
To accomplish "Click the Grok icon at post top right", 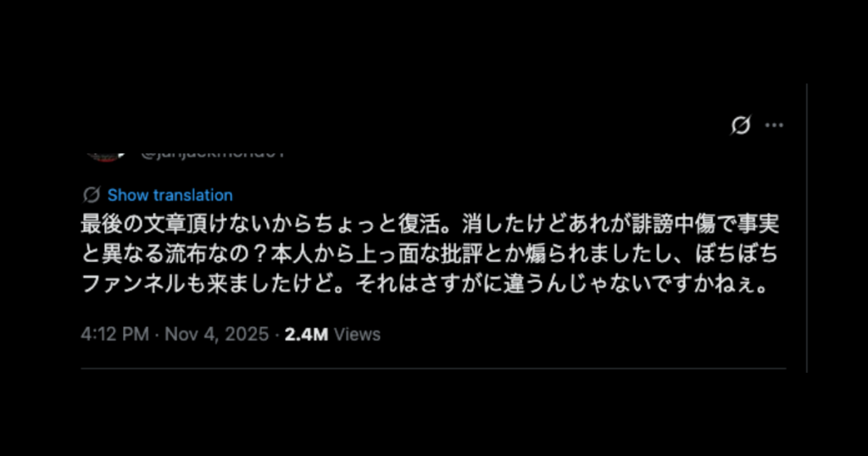I will pyautogui.click(x=741, y=125).
